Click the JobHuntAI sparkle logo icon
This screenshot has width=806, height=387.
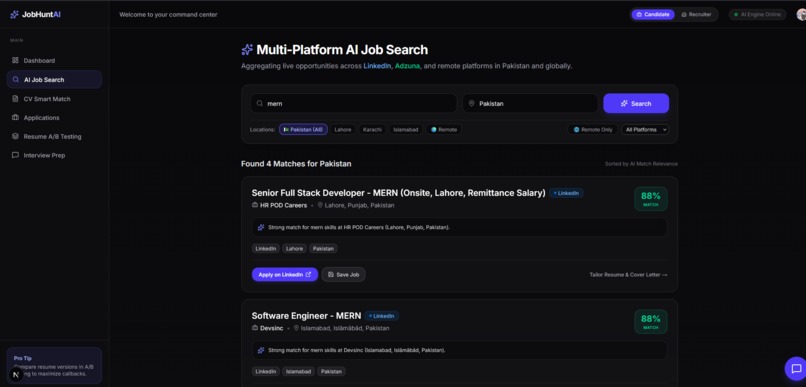14,14
